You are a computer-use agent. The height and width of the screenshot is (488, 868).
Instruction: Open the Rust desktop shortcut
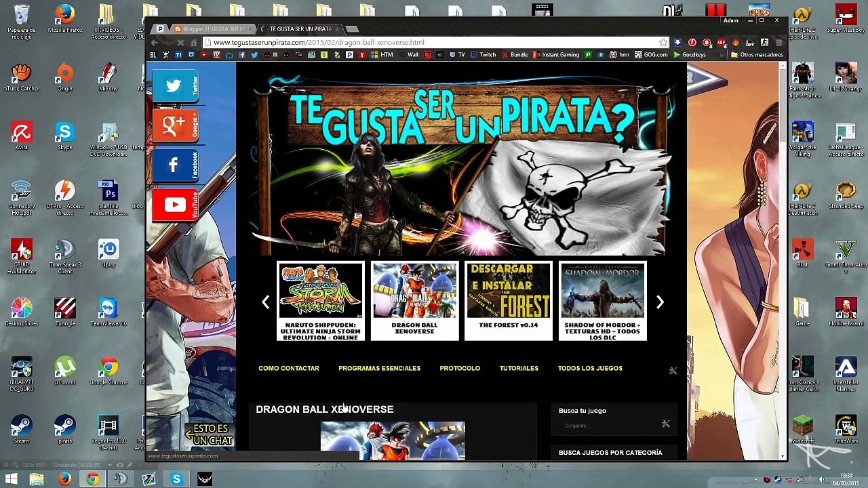[803, 253]
